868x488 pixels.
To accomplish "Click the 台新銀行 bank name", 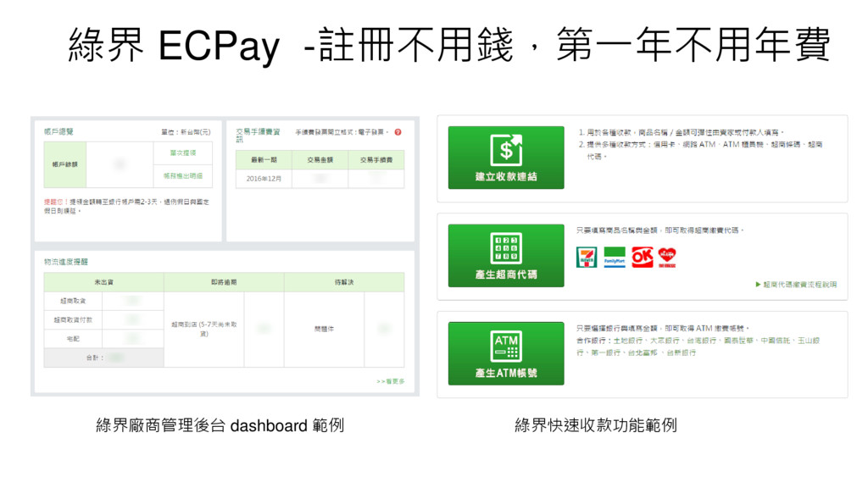I will coord(681,352).
